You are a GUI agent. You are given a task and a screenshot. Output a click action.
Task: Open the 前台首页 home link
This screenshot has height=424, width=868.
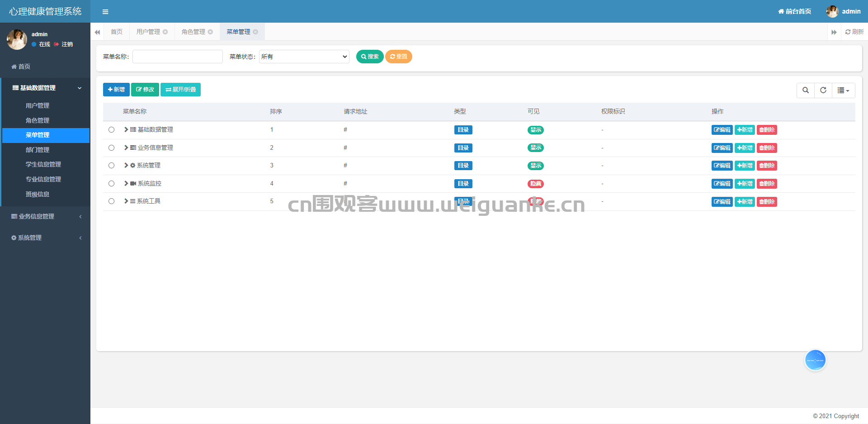[x=794, y=11]
